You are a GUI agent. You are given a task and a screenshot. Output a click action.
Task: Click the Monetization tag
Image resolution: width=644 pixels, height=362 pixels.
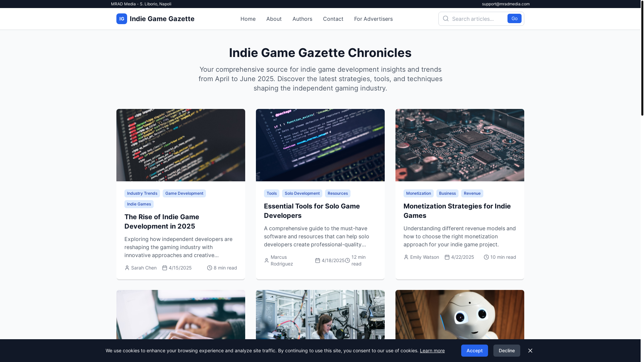(419, 193)
